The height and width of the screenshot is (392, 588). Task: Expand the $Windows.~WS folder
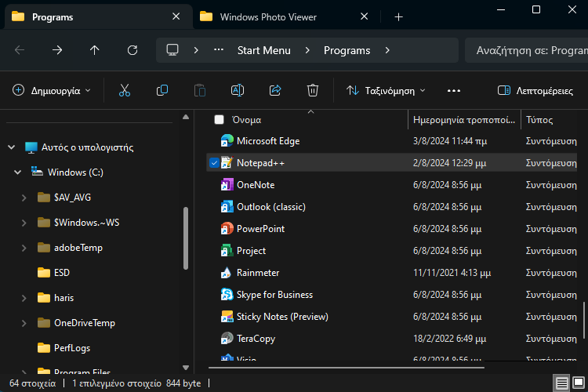(x=24, y=223)
